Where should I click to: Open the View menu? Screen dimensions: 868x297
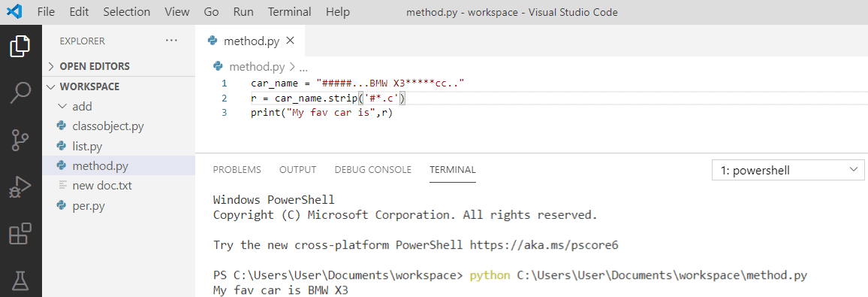(x=176, y=11)
